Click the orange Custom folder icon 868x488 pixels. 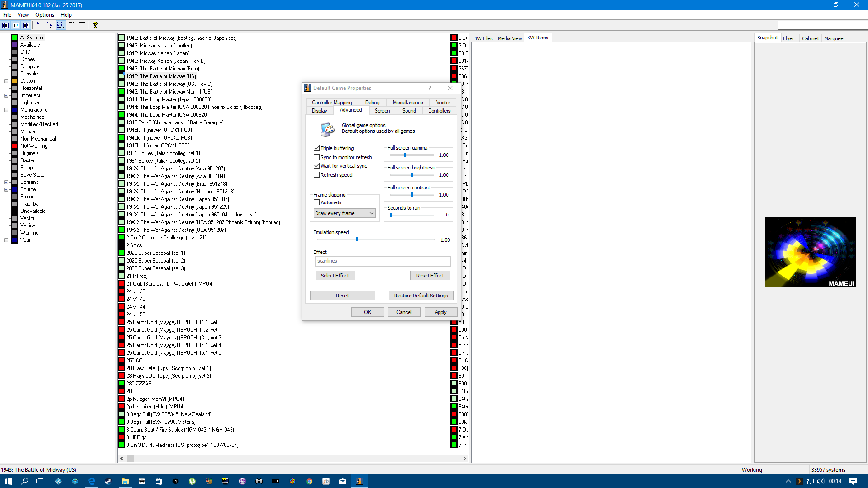click(x=14, y=81)
